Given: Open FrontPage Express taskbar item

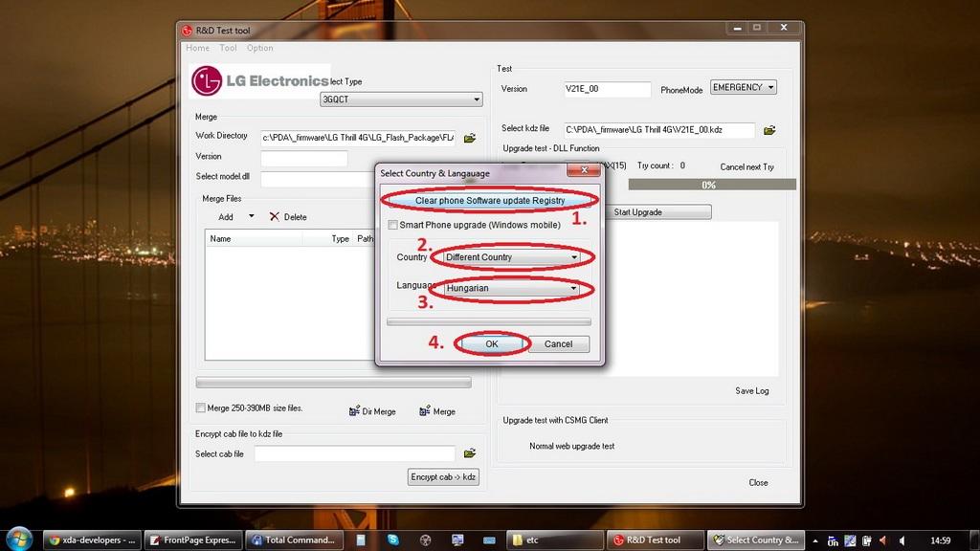Looking at the screenshot, I should tap(193, 540).
